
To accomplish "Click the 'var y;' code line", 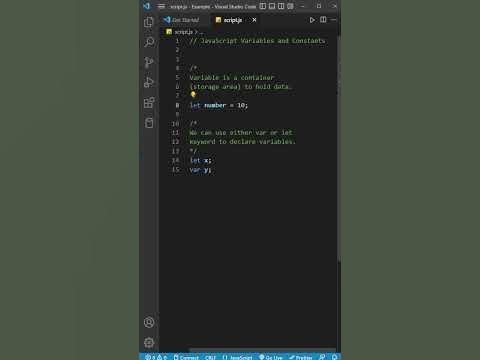I will tap(200, 170).
